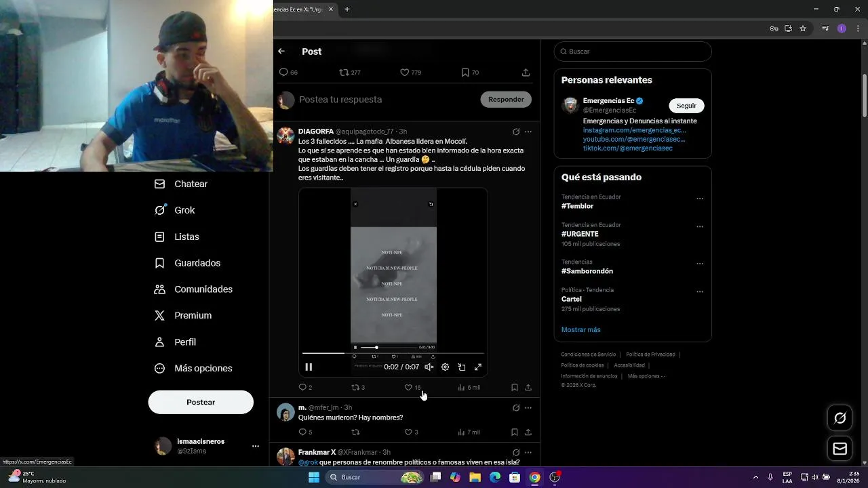The width and height of the screenshot is (868, 488).
Task: Open Grok action on m.'s reply
Action: pyautogui.click(x=516, y=408)
